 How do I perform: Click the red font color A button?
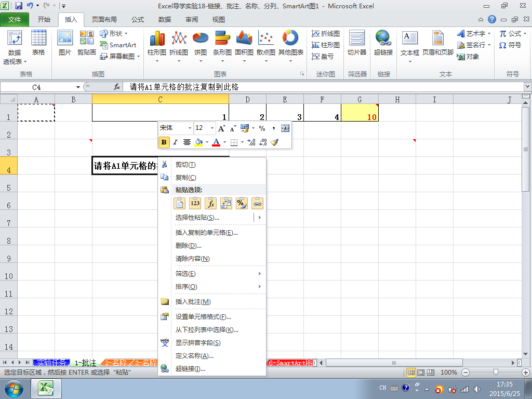click(x=216, y=142)
